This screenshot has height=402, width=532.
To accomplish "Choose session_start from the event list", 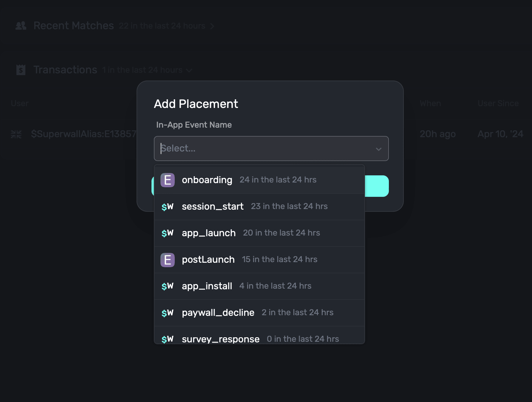I will click(213, 207).
